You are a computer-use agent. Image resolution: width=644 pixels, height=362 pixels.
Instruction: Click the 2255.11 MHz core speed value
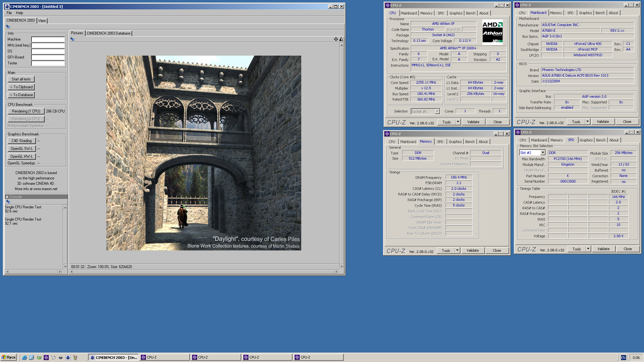coord(426,83)
